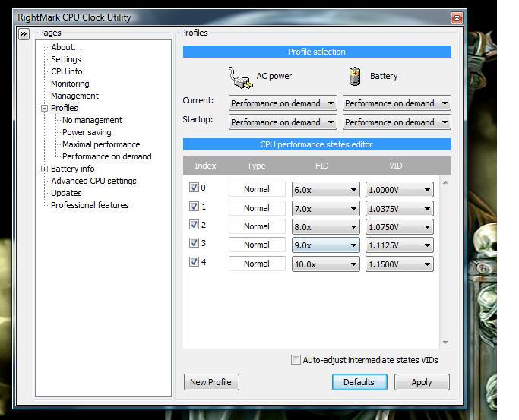519x420 pixels.
Task: Open the 10.0x FID dropdown
Action: (326, 264)
